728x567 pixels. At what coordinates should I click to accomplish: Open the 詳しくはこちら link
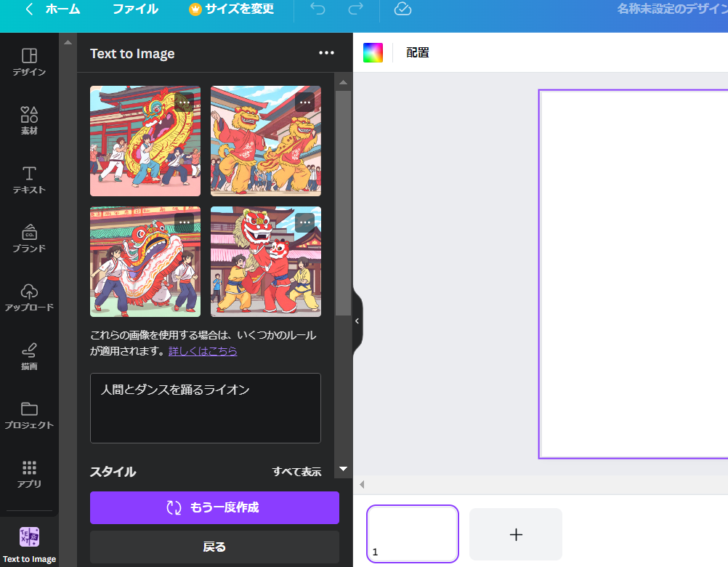(203, 351)
